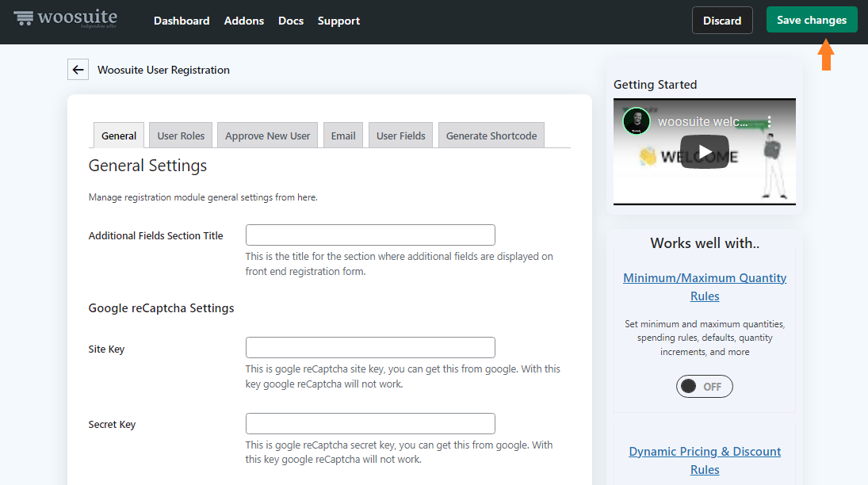Click the General Settings heading
Screen dimensions: 868x485
pyautogui.click(x=147, y=166)
